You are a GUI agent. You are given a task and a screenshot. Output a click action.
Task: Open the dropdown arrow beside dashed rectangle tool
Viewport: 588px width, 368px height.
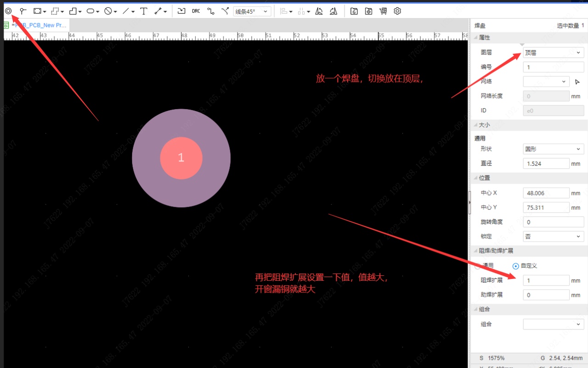click(62, 12)
